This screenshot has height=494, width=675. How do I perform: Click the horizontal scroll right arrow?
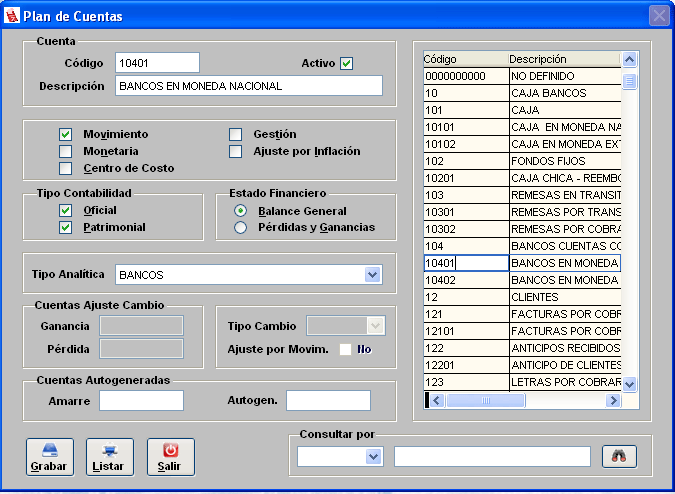click(x=613, y=401)
